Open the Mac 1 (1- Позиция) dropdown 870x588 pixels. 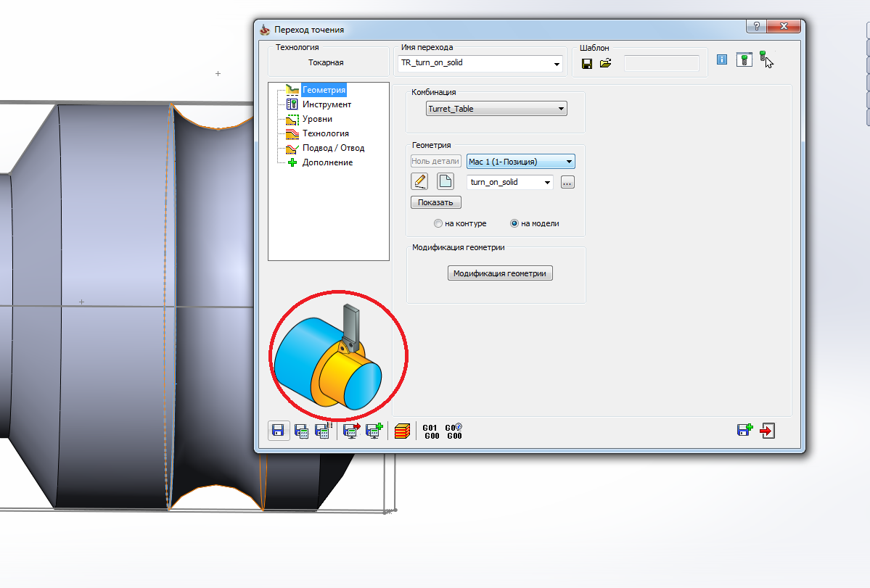click(520, 161)
